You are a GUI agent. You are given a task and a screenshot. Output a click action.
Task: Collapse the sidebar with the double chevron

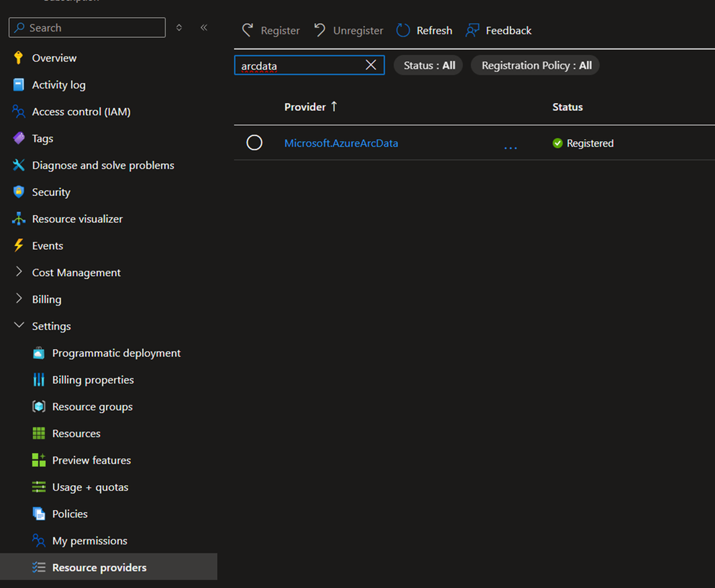point(204,28)
